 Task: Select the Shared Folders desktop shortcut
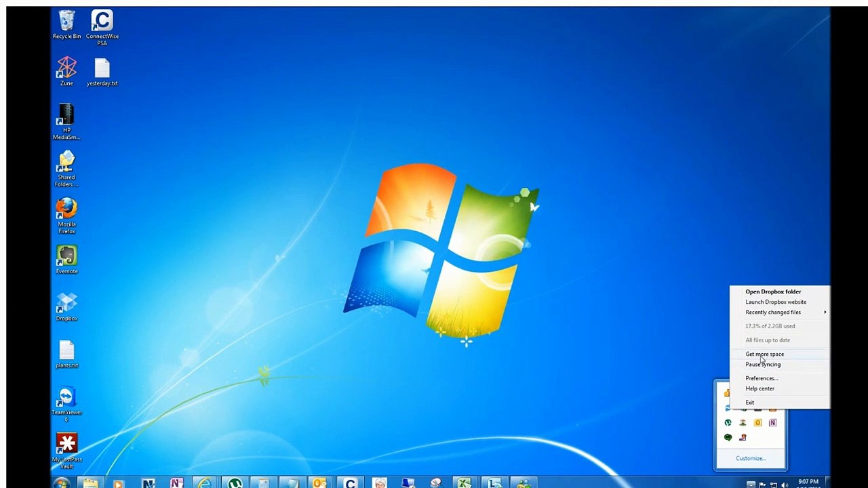(x=66, y=169)
